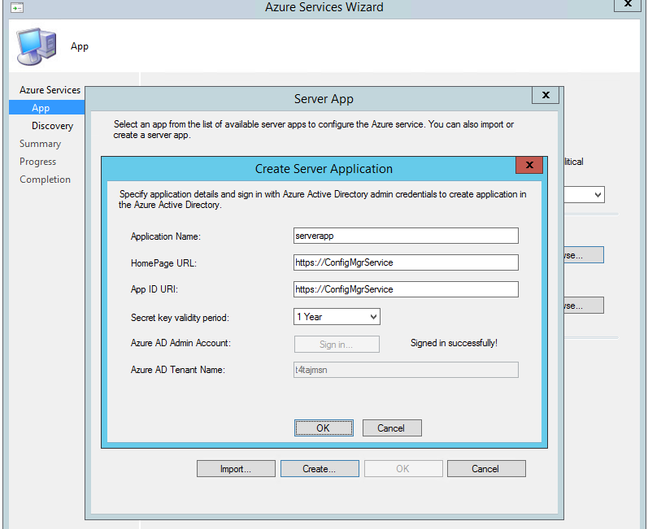
Task: Go to the Completion wizard step
Action: click(45, 179)
